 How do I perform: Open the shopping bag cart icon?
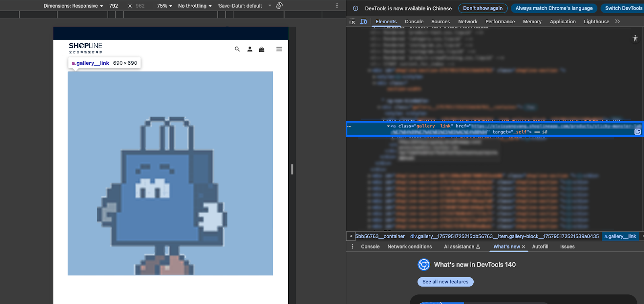[x=262, y=49]
